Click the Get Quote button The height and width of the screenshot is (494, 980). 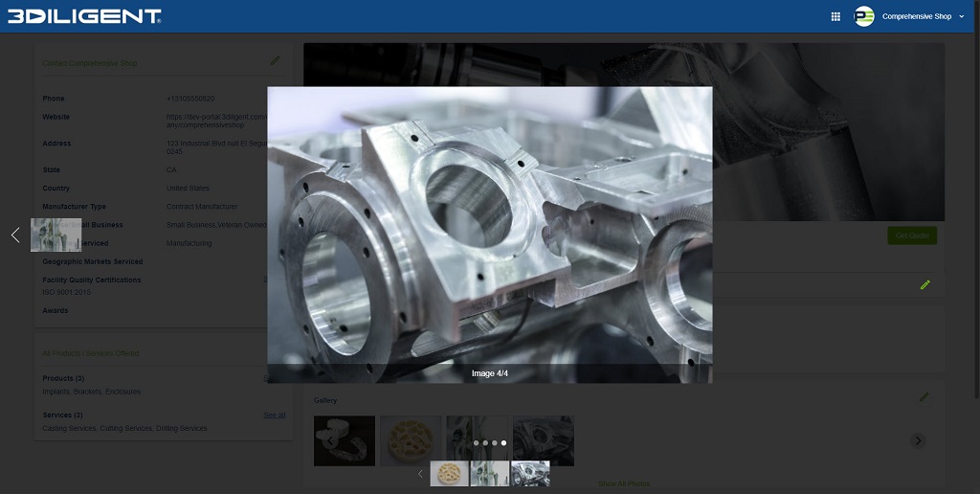coord(911,236)
